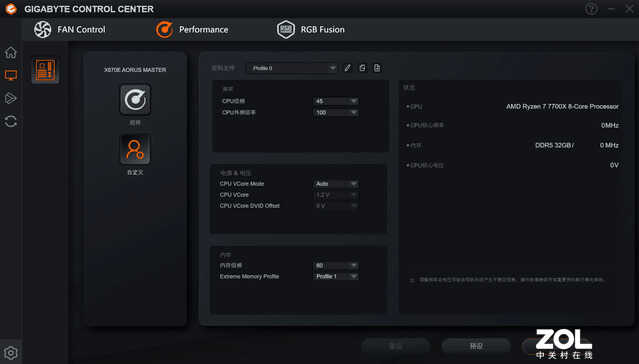The image size is (639, 364).
Task: Open the CPU base clock dropdown showing 100
Action: point(336,113)
